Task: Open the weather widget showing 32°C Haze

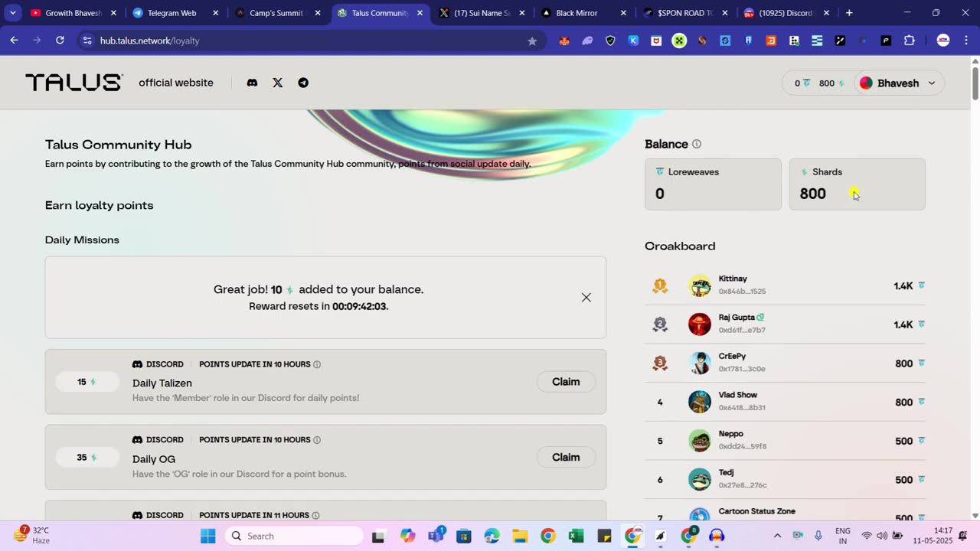Action: coord(32,535)
